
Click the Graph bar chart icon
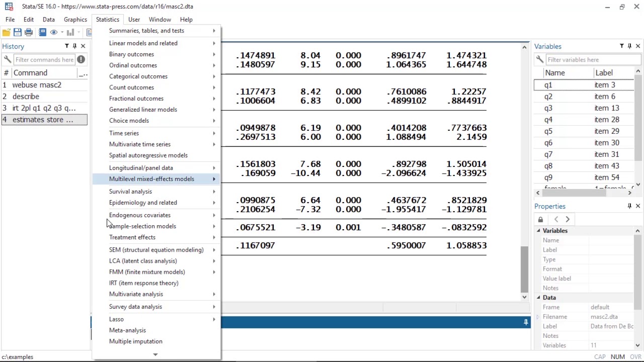click(70, 32)
